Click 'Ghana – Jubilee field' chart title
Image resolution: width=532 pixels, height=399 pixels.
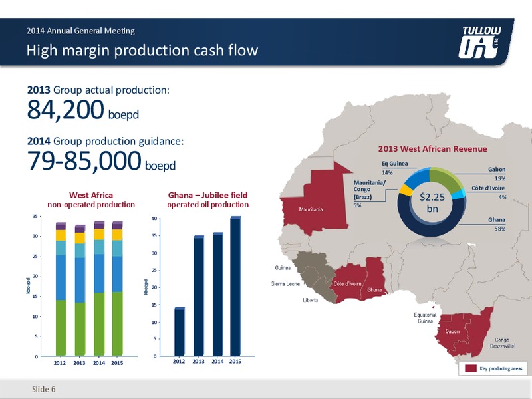tap(207, 195)
